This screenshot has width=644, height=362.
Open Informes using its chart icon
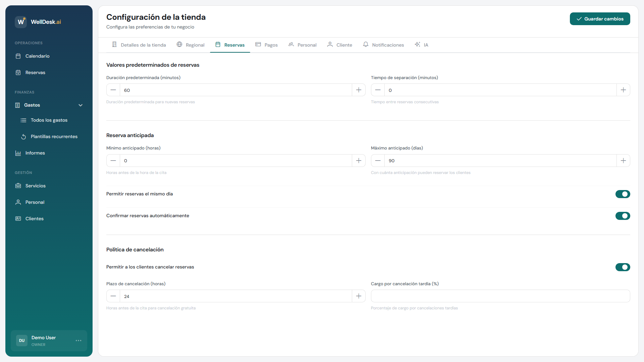18,153
